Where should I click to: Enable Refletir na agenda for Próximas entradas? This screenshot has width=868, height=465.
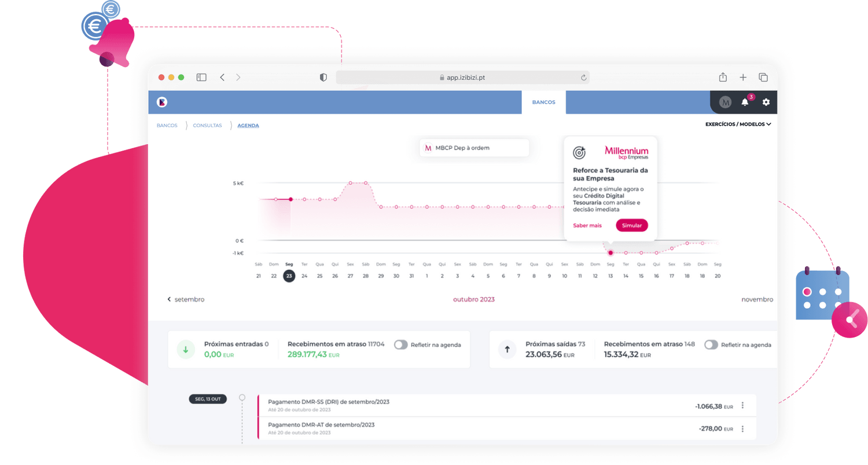pyautogui.click(x=400, y=345)
